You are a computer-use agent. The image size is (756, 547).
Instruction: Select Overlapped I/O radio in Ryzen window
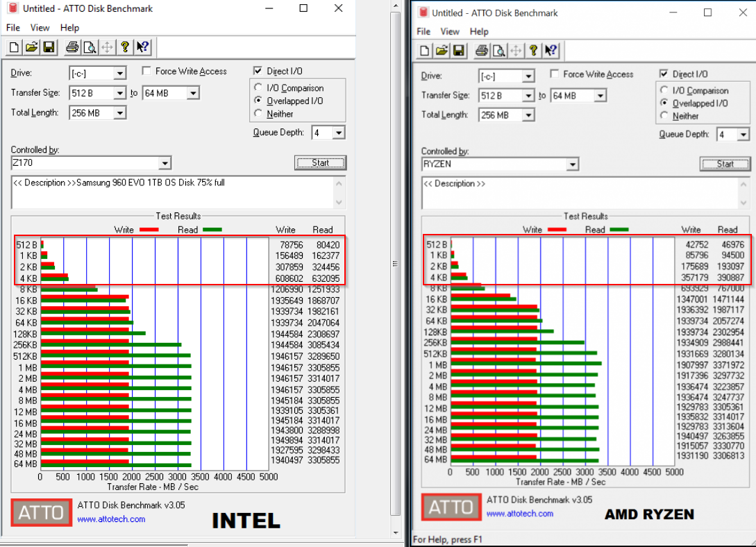click(664, 103)
